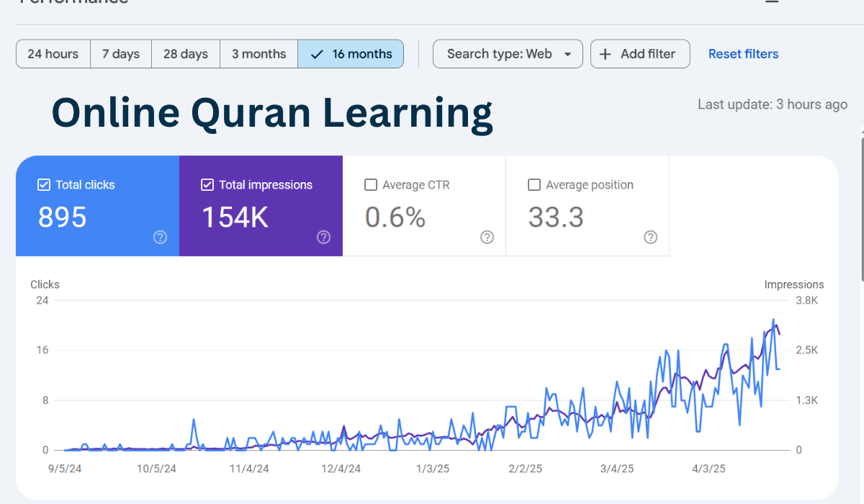Switch to the 24 hours tab
Viewport: 864px width, 504px height.
pyautogui.click(x=53, y=53)
